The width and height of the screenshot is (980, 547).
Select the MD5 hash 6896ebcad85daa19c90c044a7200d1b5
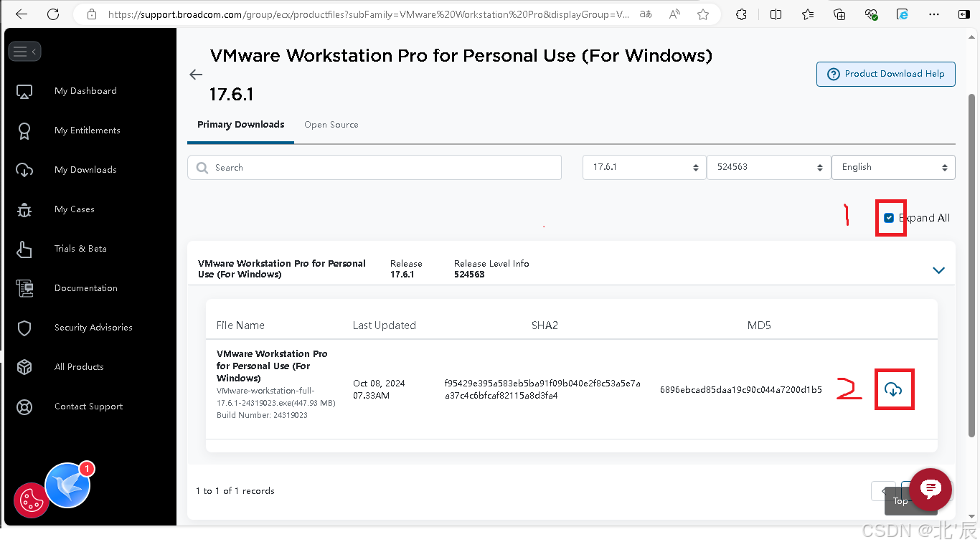coord(741,390)
